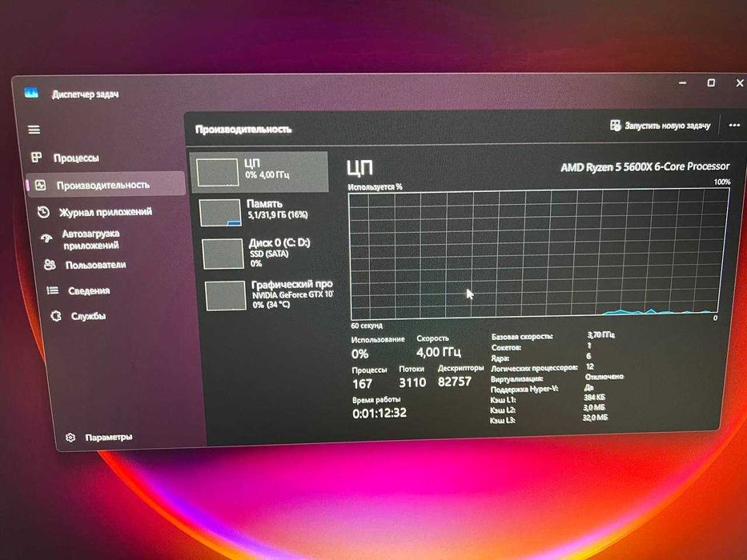Click the 60 секунд graph label
Image resolution: width=747 pixels, height=560 pixels.
[x=367, y=326]
